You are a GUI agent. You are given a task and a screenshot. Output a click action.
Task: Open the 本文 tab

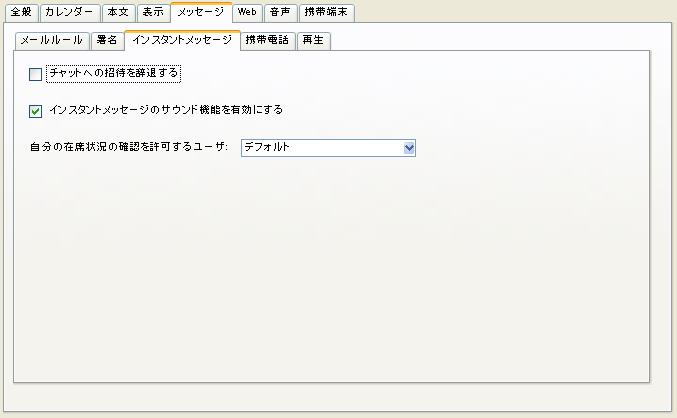[118, 13]
